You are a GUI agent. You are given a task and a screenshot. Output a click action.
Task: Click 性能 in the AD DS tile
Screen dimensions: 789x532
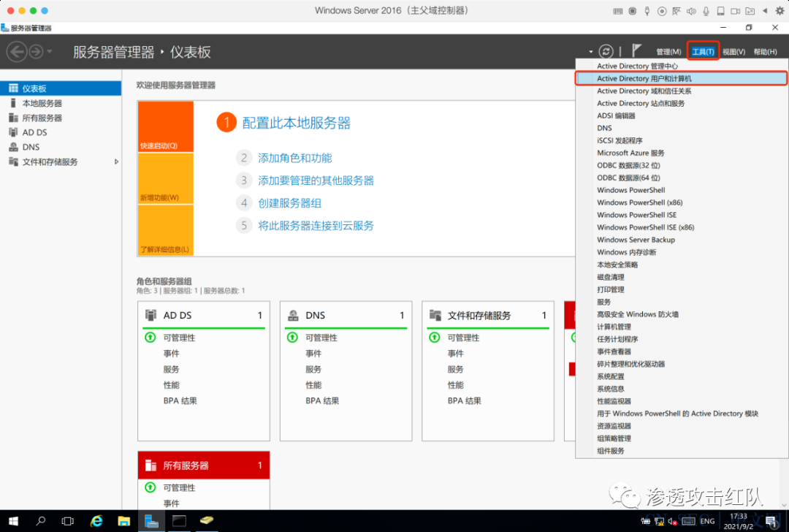click(x=171, y=385)
